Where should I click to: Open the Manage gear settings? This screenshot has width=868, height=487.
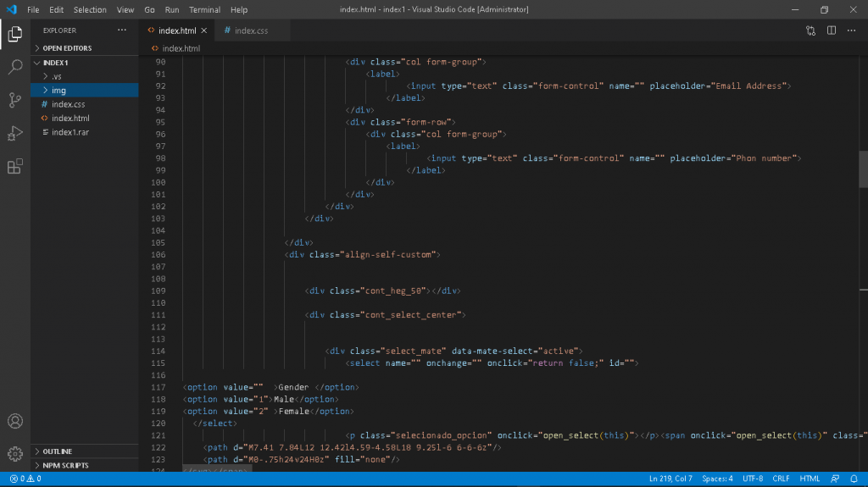15,454
